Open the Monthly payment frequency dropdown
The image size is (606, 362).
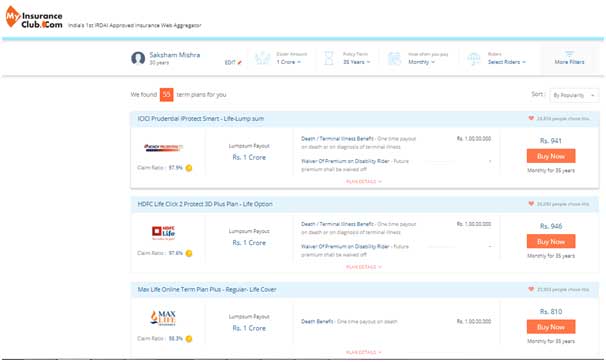[421, 62]
